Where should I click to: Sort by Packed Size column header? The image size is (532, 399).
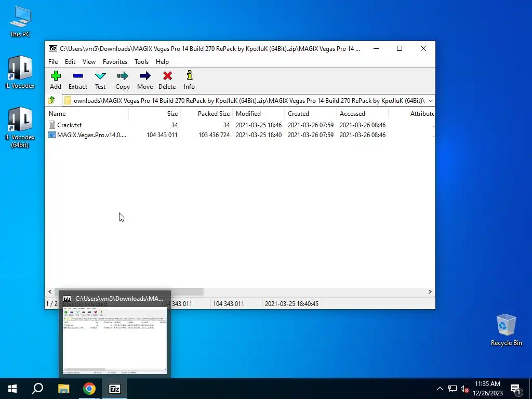click(x=207, y=114)
